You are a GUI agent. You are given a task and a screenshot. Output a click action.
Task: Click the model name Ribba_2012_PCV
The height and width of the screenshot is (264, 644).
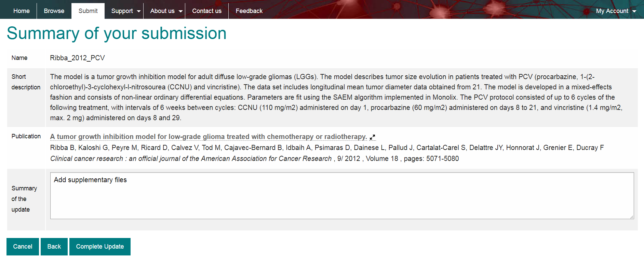point(78,58)
